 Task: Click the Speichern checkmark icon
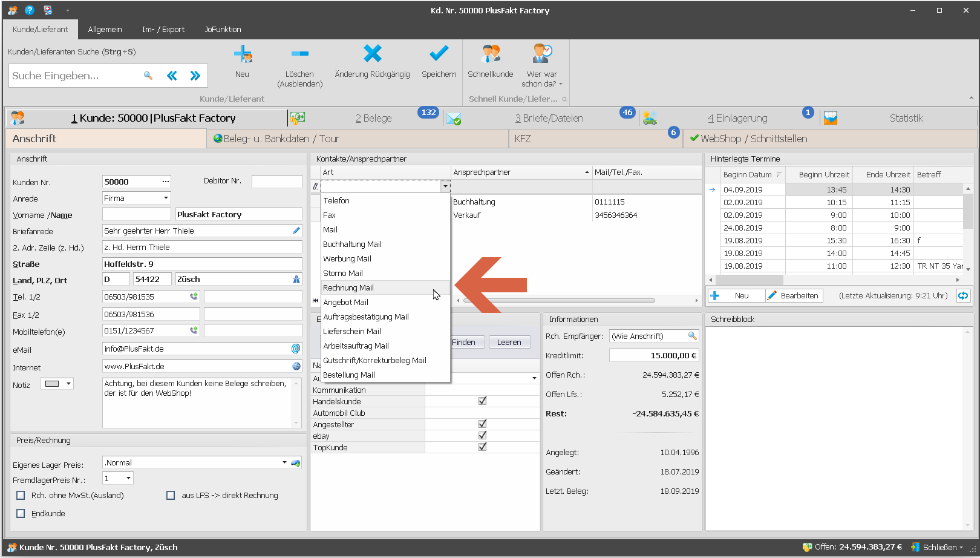click(x=439, y=54)
